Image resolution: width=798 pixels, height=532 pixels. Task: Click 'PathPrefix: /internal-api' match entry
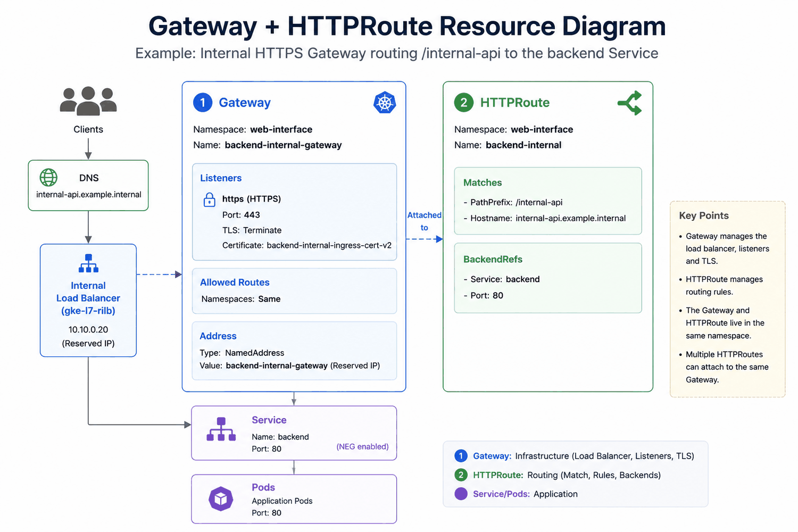point(513,202)
